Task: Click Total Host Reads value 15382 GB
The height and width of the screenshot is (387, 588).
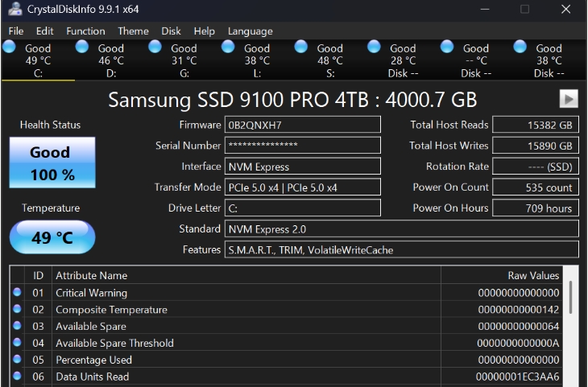Action: coord(535,125)
